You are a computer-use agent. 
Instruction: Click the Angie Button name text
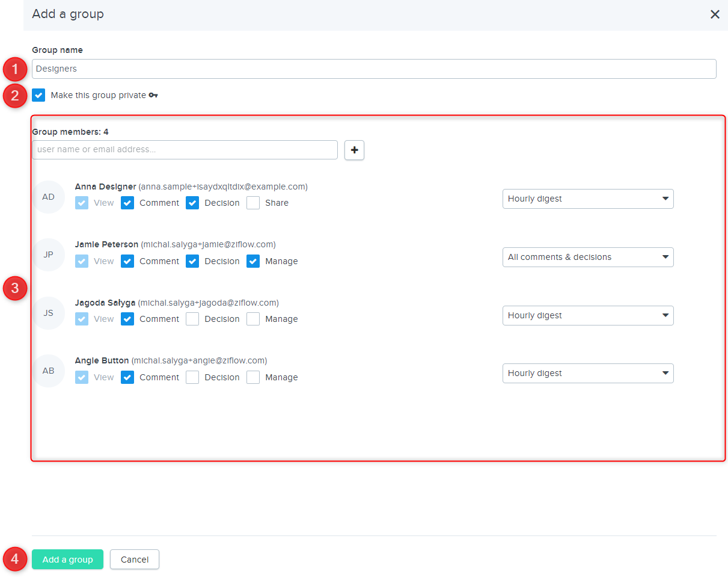[102, 360]
